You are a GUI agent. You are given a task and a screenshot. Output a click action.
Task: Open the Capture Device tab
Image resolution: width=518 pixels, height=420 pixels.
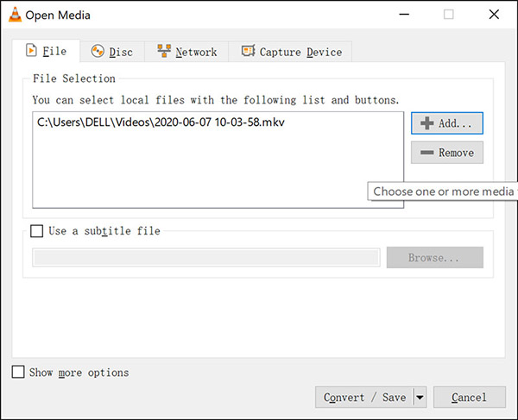tap(291, 52)
